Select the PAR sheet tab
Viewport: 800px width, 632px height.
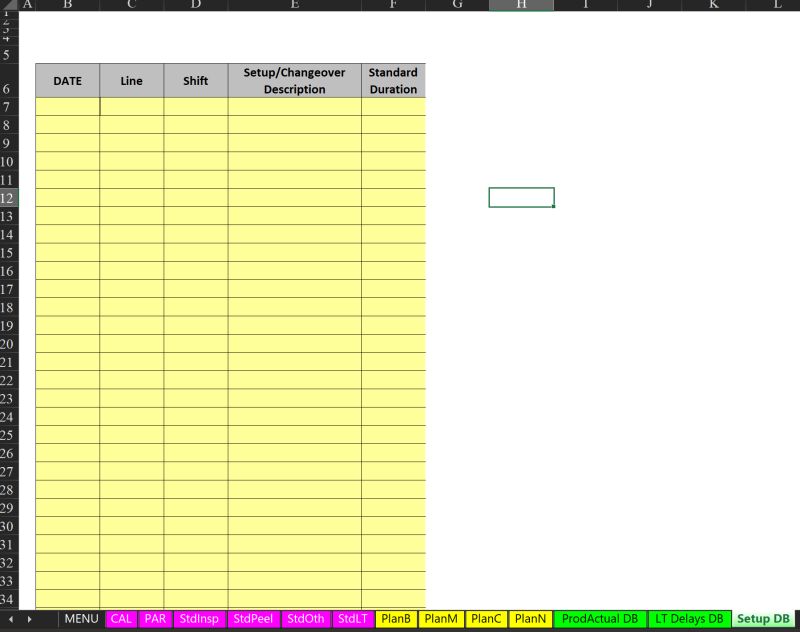156,618
